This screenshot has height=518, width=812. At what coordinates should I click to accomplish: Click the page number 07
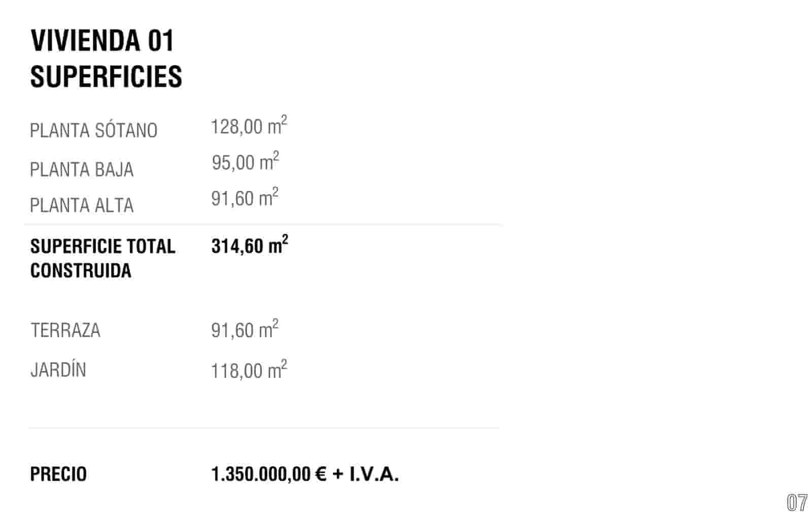[797, 502]
